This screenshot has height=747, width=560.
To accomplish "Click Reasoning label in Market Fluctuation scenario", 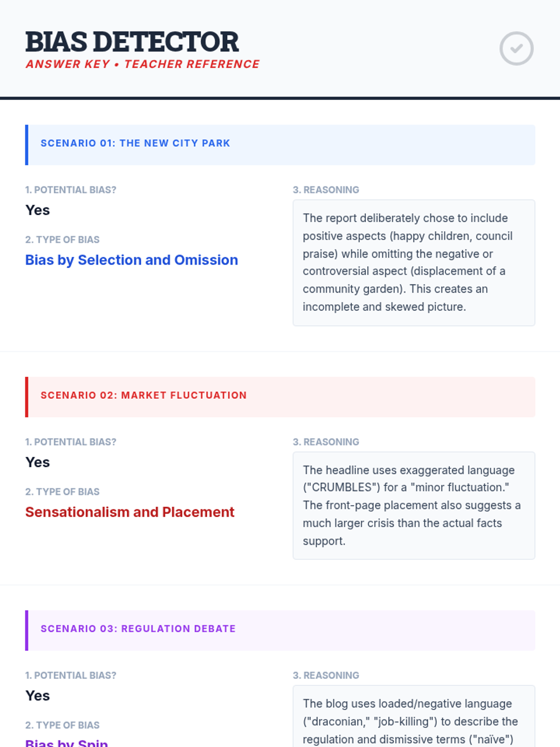I will tap(326, 442).
